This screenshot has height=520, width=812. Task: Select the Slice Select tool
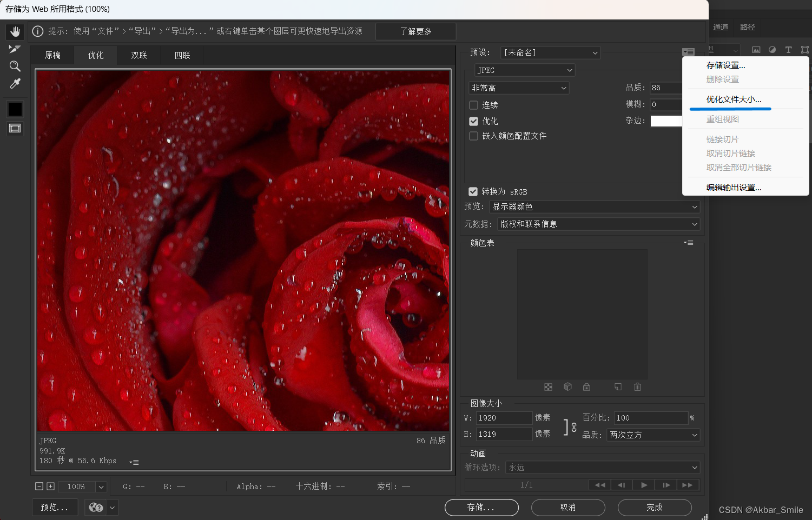[x=15, y=49]
